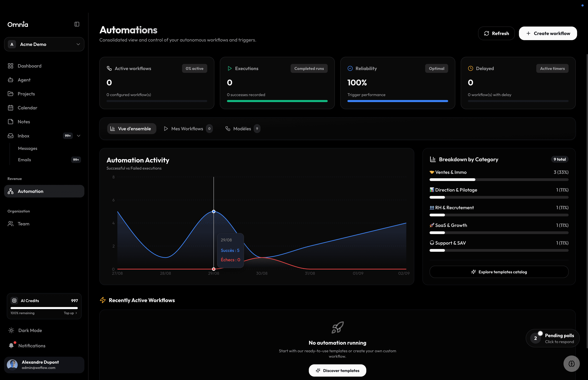
Task: Open the Team page
Action: point(44,224)
